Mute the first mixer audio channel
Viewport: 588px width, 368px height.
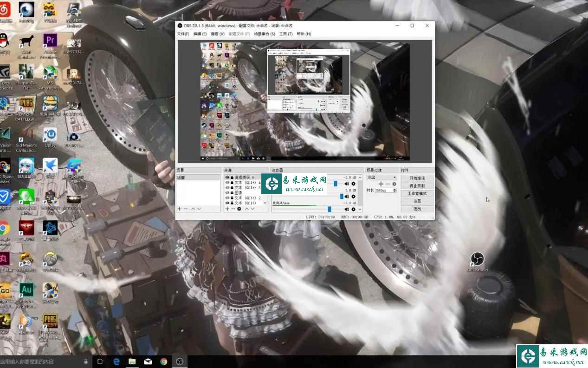pos(347,184)
